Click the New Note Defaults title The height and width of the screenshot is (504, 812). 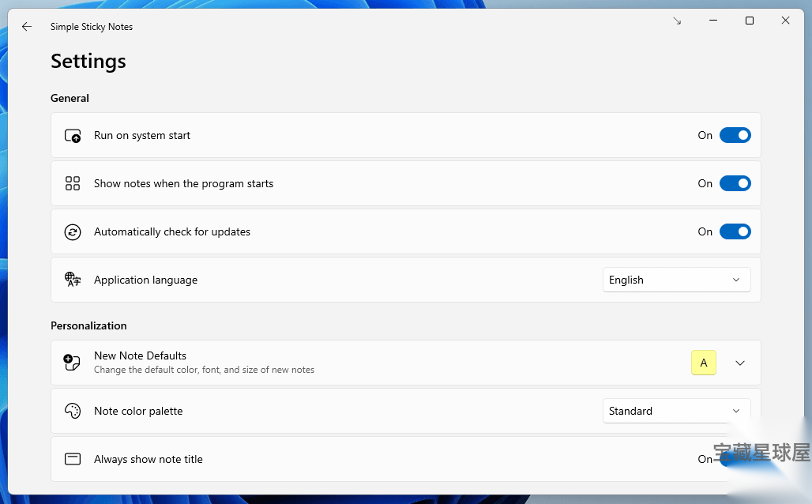[140, 355]
